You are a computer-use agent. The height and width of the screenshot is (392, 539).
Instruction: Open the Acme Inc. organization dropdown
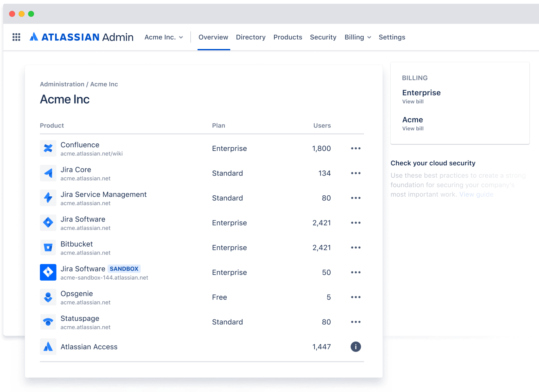point(164,37)
